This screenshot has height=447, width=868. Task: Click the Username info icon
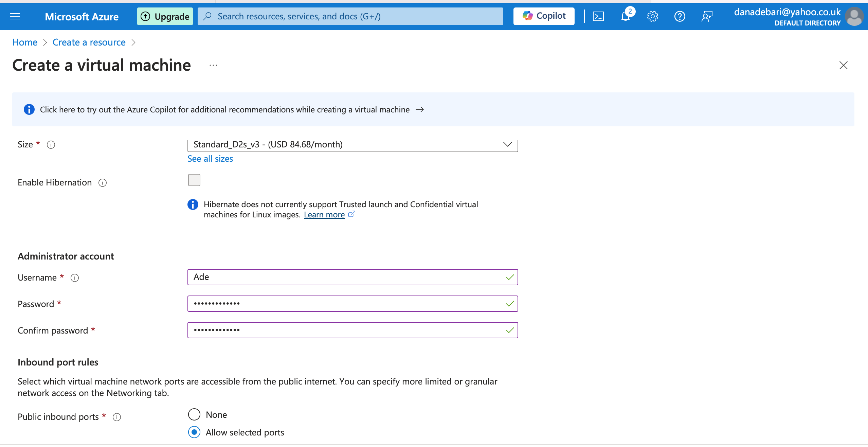pos(75,278)
